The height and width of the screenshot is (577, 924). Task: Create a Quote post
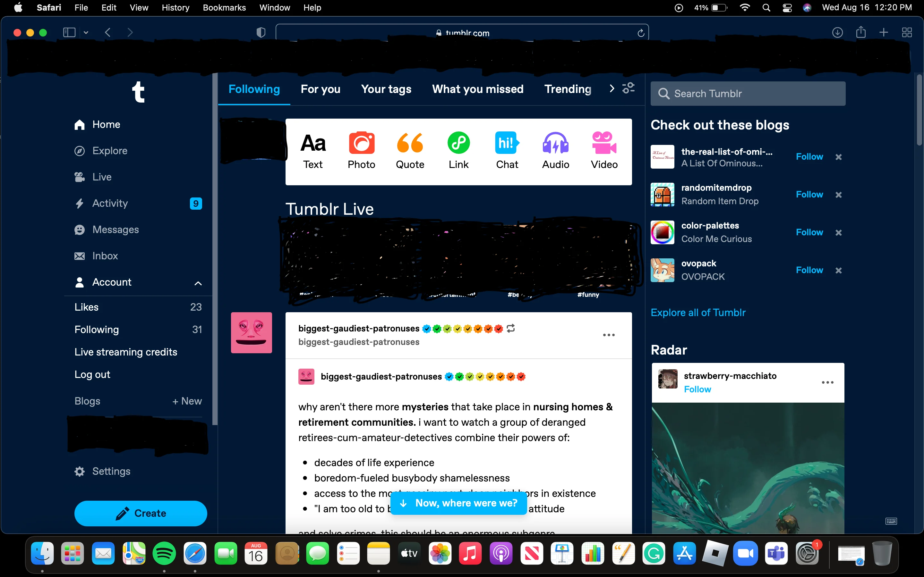click(410, 150)
